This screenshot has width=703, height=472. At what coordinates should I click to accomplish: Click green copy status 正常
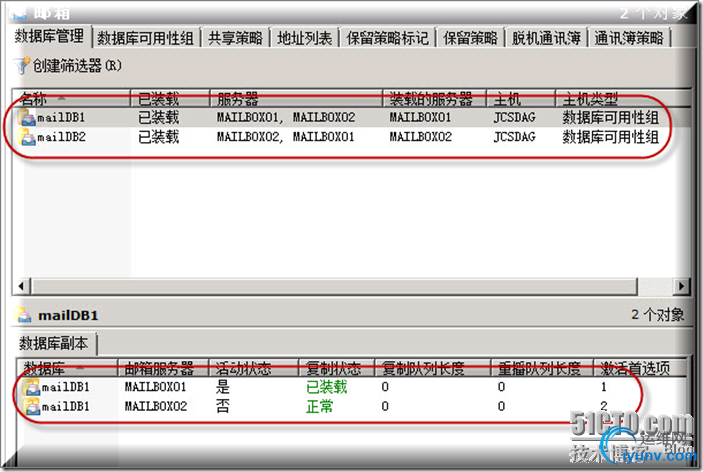coord(320,407)
